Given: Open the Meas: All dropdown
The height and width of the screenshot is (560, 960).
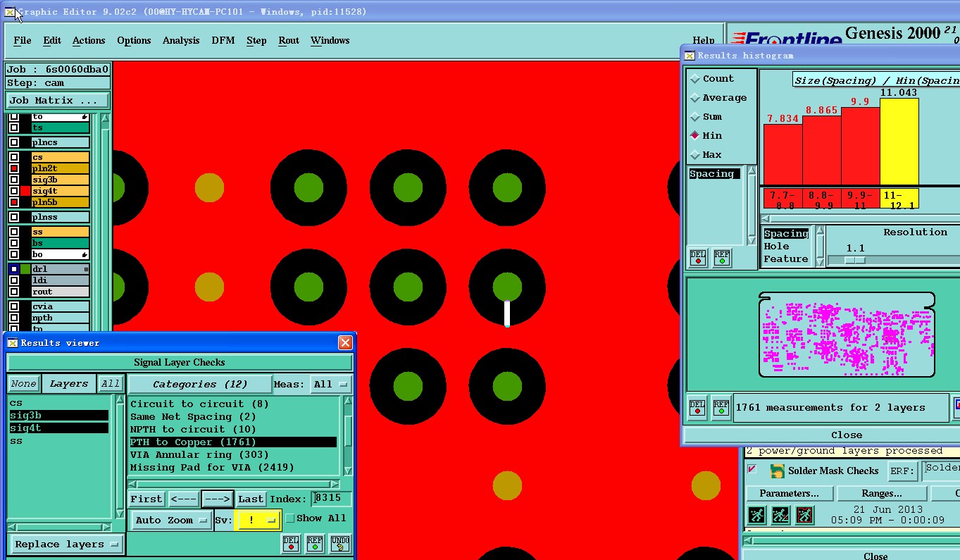Looking at the screenshot, I should 330,384.
